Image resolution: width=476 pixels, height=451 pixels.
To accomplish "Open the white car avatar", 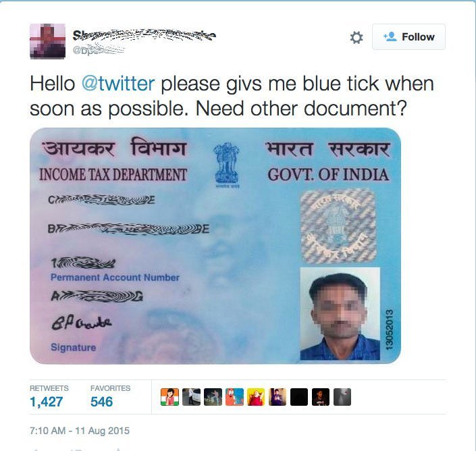I will click(x=191, y=397).
